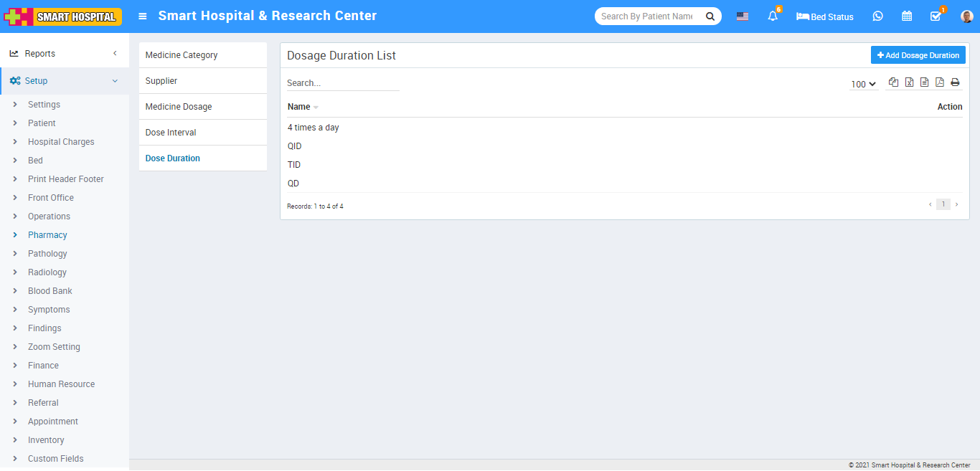Open Print Header Footer setup
This screenshot has height=471, width=980.
[x=66, y=179]
